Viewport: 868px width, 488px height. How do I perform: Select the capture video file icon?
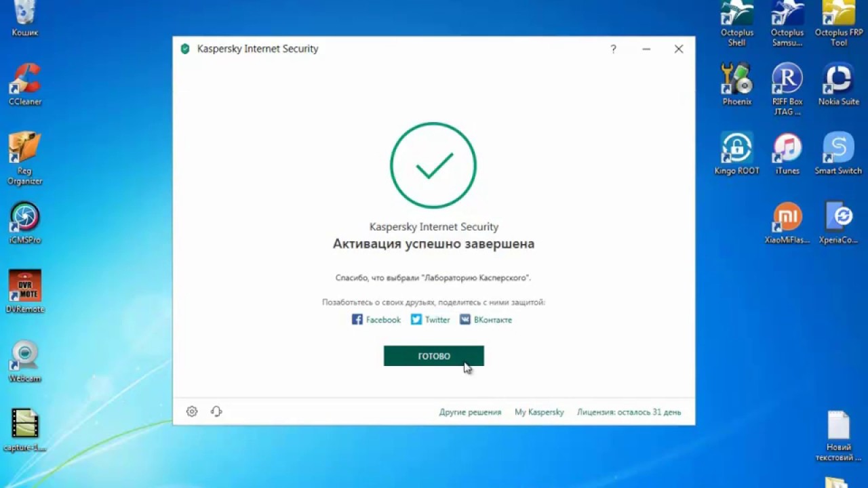[x=25, y=430]
